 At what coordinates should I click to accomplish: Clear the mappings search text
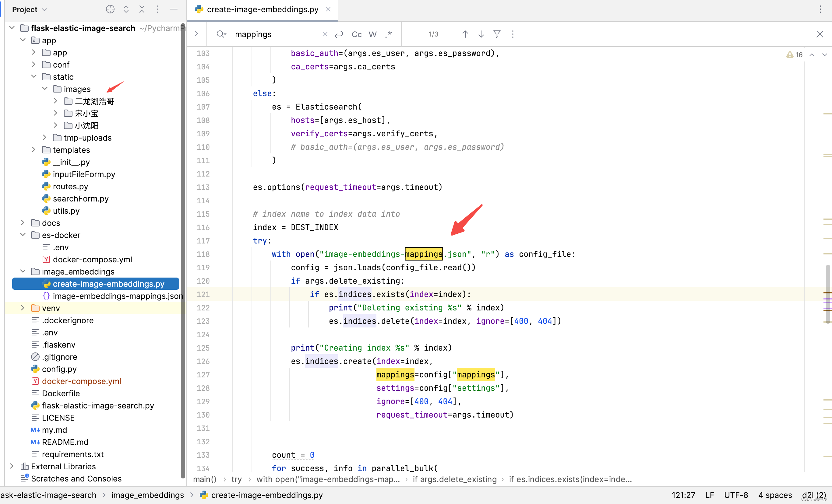[325, 34]
